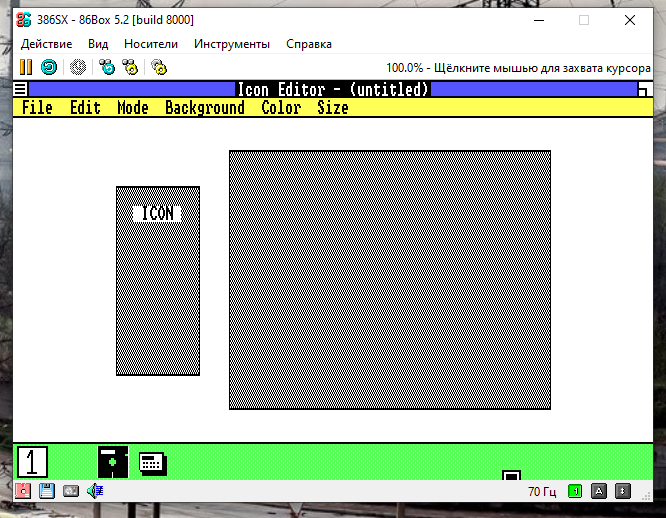Open the File menu in Icon Editor
This screenshot has width=666, height=518.
(x=37, y=108)
